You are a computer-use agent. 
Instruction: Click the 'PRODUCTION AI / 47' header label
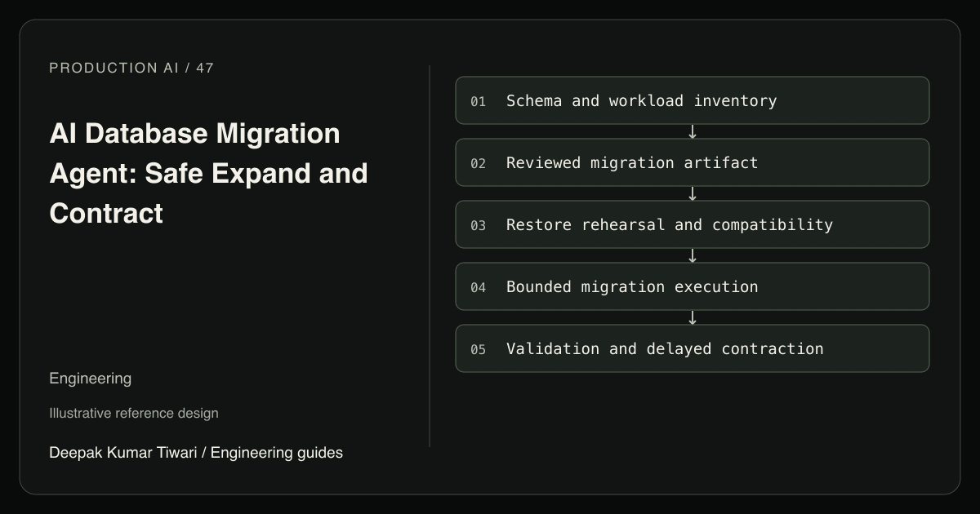click(x=131, y=68)
